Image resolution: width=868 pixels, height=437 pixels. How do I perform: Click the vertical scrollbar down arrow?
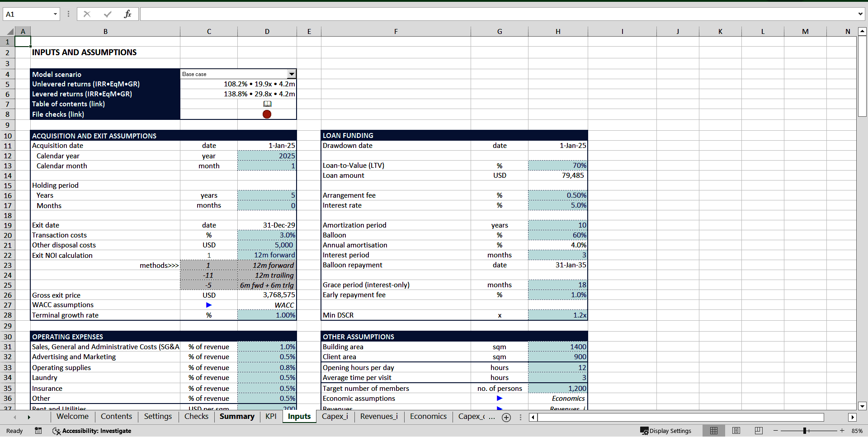tap(863, 406)
